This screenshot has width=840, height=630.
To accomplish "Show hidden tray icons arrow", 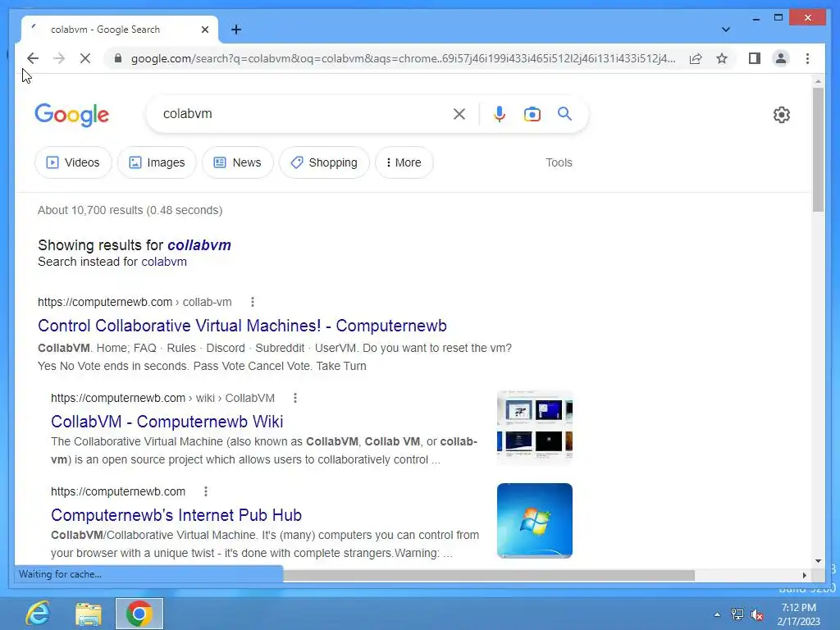I will 717,614.
